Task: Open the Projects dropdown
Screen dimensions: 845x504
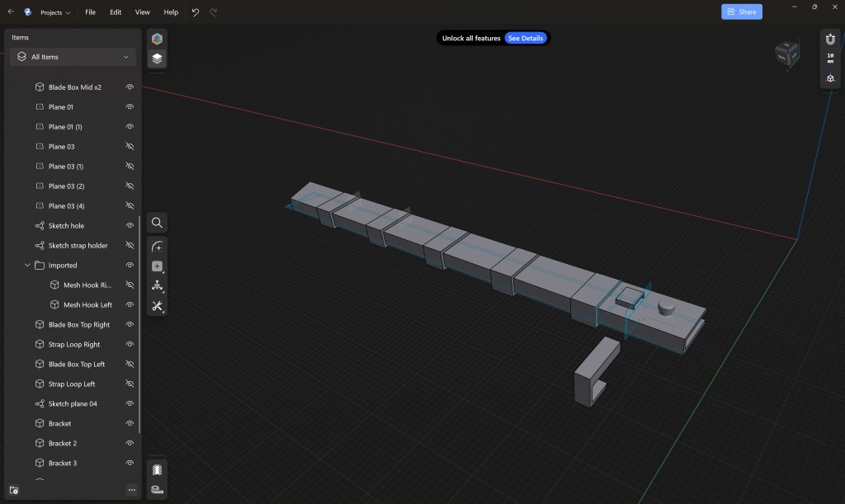Action: click(55, 12)
